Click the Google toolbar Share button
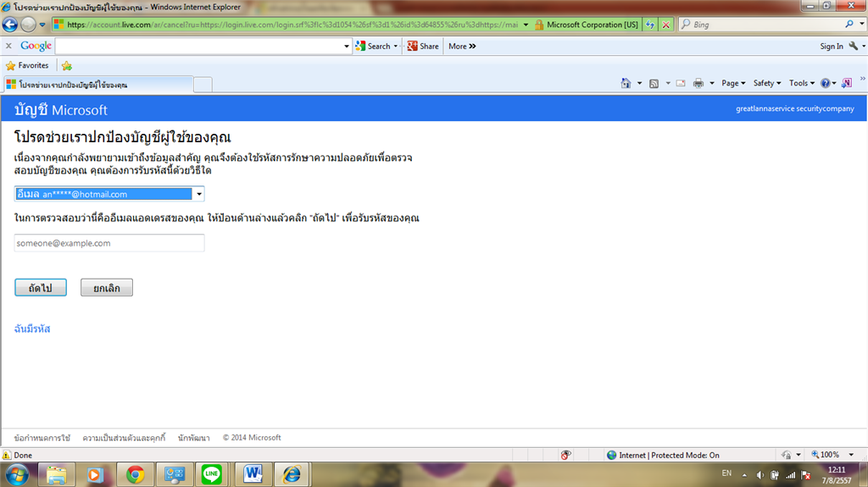 pyautogui.click(x=423, y=46)
